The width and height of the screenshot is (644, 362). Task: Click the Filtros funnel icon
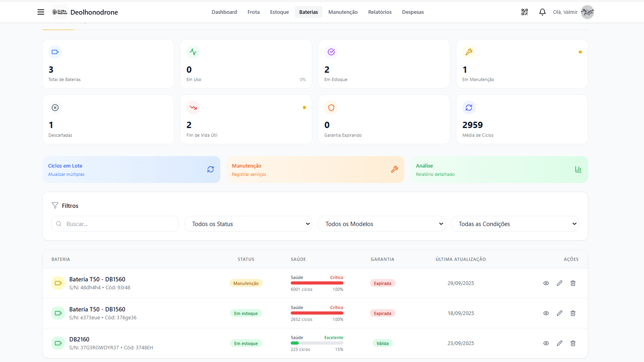[55, 206]
